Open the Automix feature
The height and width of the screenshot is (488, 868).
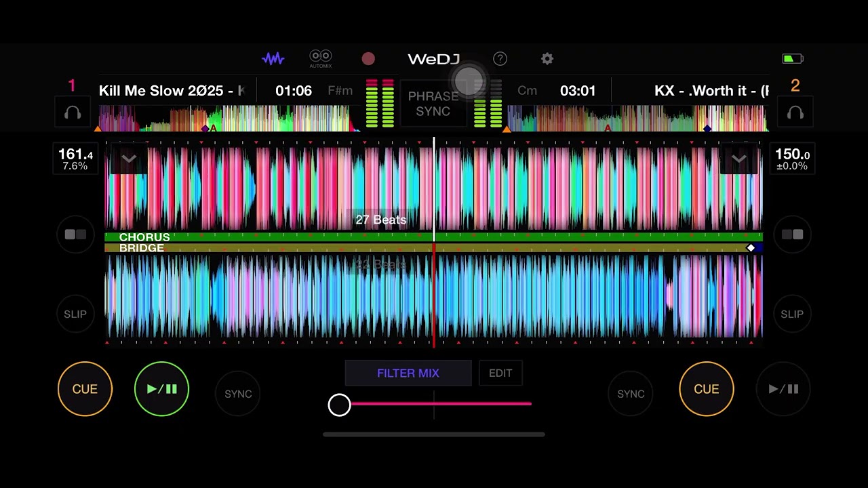point(321,59)
